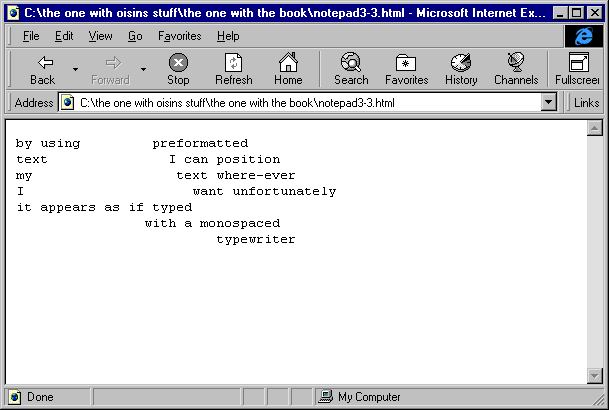
Task: Click the page icon in the status bar
Action: click(x=15, y=397)
